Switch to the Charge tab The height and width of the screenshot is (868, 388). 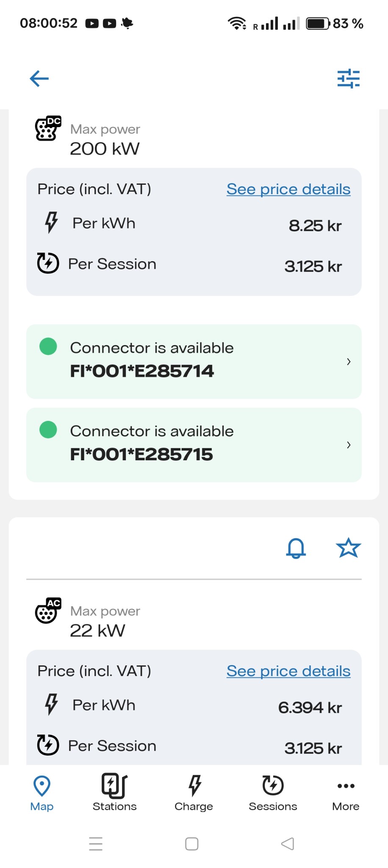[x=194, y=792]
